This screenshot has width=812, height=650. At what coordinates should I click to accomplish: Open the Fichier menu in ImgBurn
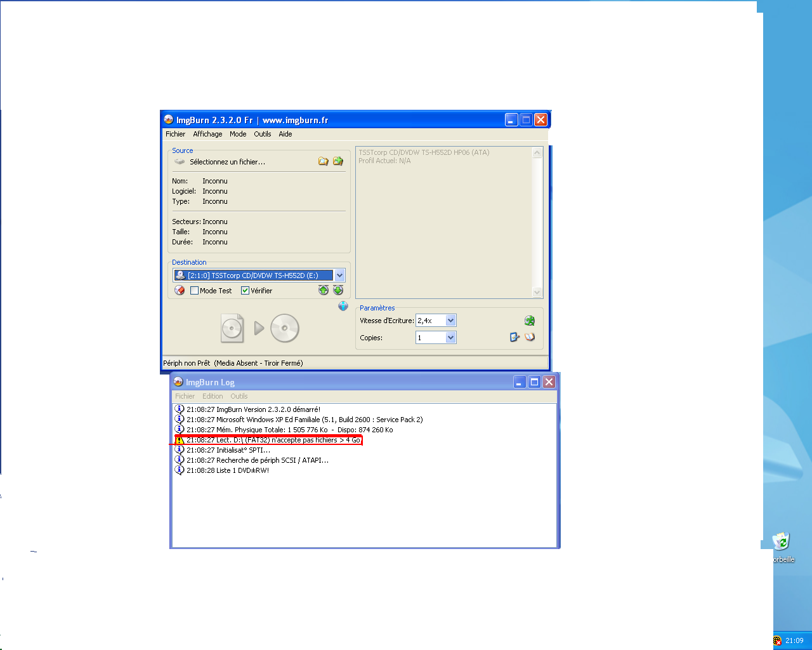pyautogui.click(x=175, y=134)
